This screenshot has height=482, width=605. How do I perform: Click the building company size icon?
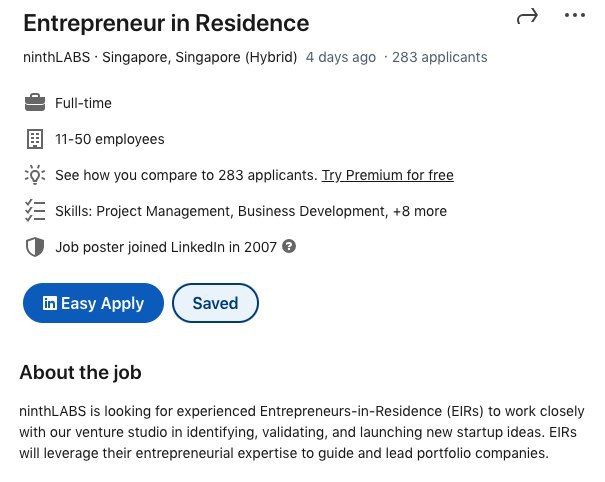point(35,139)
